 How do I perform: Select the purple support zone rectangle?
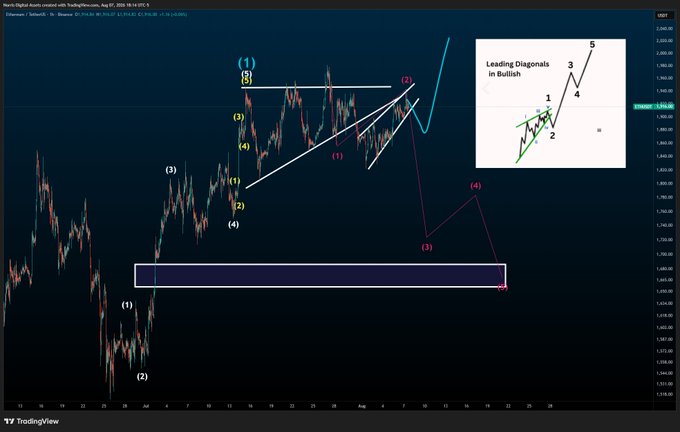(x=320, y=275)
